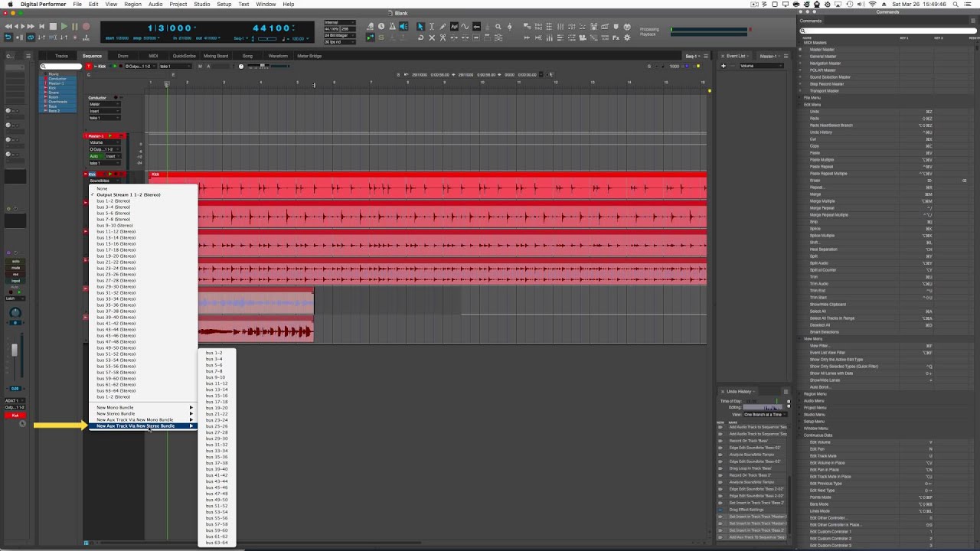Open the QuickScribe tab
This screenshot has width=980, height=551.
pos(185,56)
